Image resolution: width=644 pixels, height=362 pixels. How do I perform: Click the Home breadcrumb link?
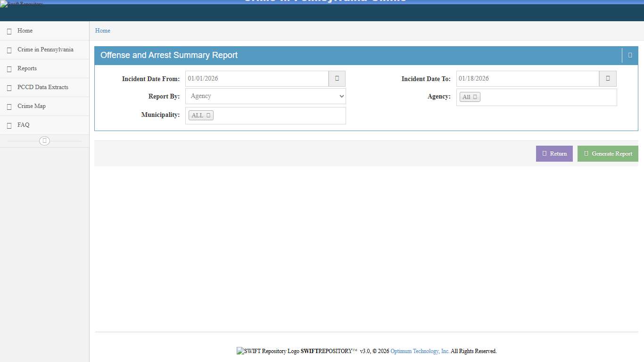[103, 31]
